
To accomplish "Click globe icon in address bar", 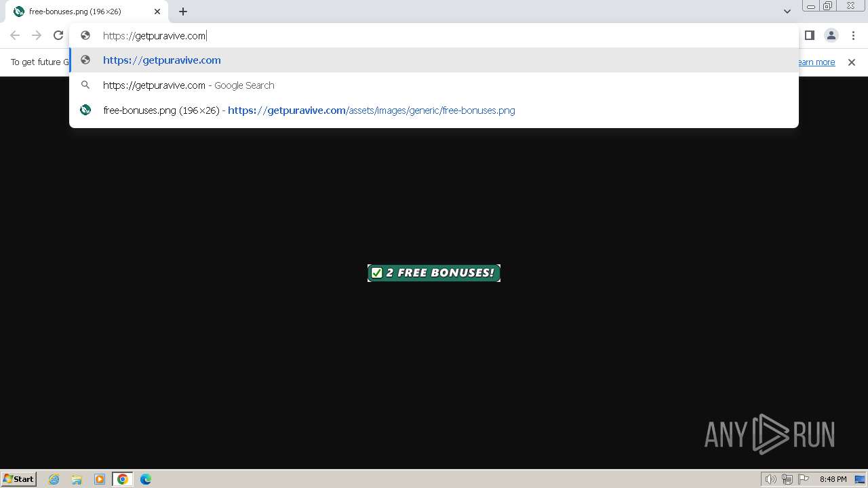I will pyautogui.click(x=85, y=35).
